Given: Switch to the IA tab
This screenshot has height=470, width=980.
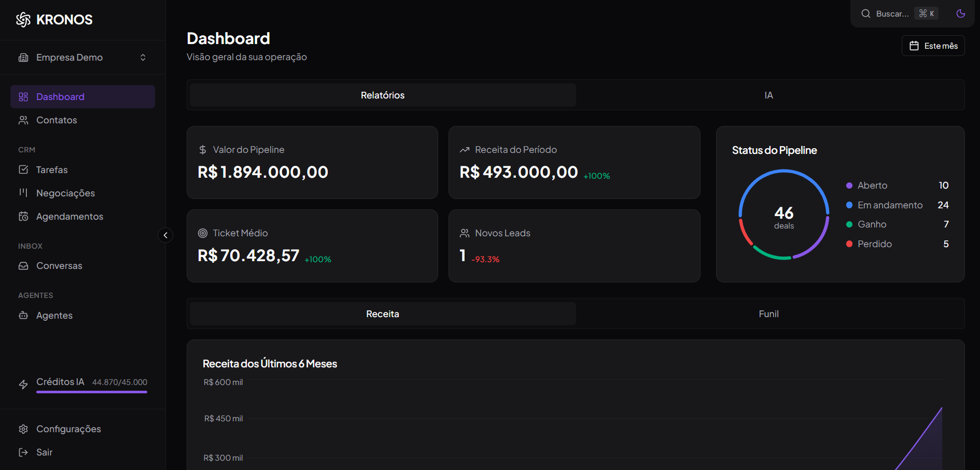Looking at the screenshot, I should 768,95.
